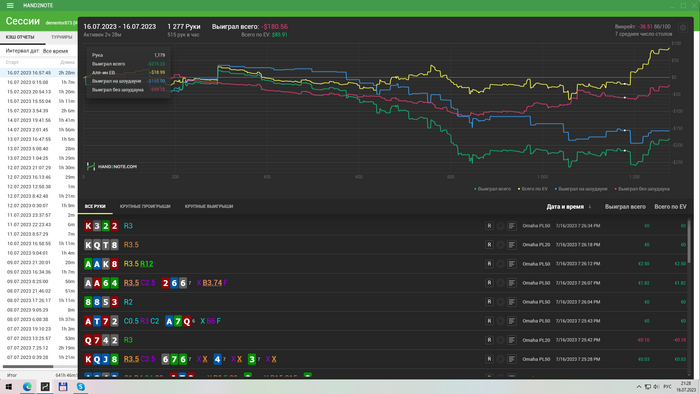Toggle 'Всего по EV' line in chart legend

pyautogui.click(x=533, y=189)
